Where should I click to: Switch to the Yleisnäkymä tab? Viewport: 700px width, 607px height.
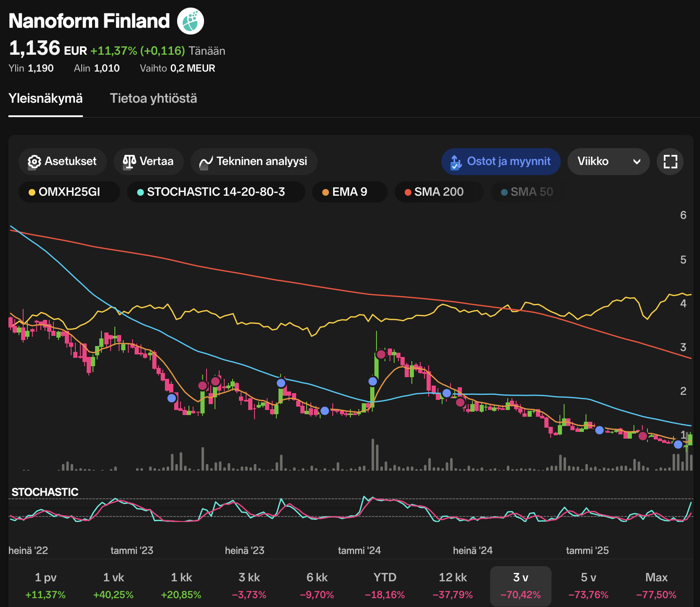click(x=45, y=99)
